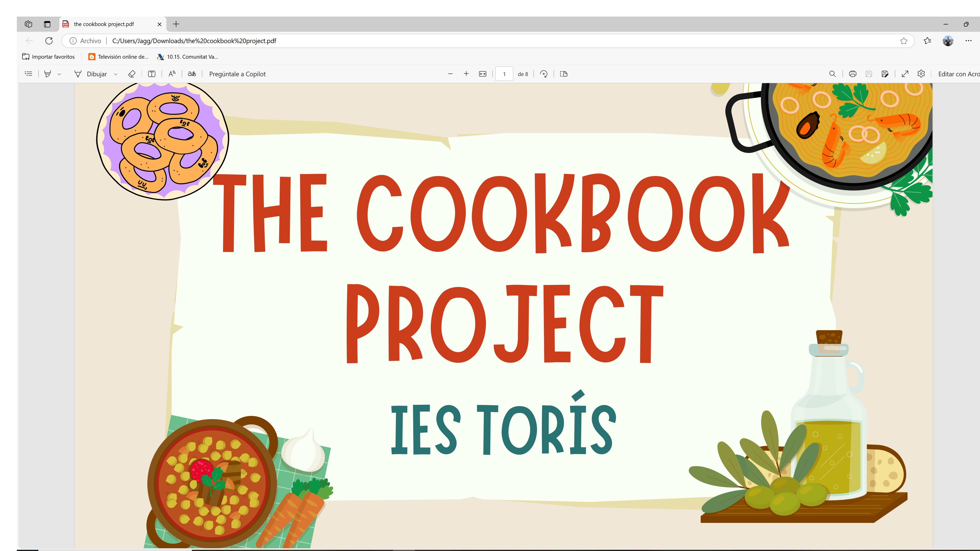Add a text box to the PDF

point(151,73)
